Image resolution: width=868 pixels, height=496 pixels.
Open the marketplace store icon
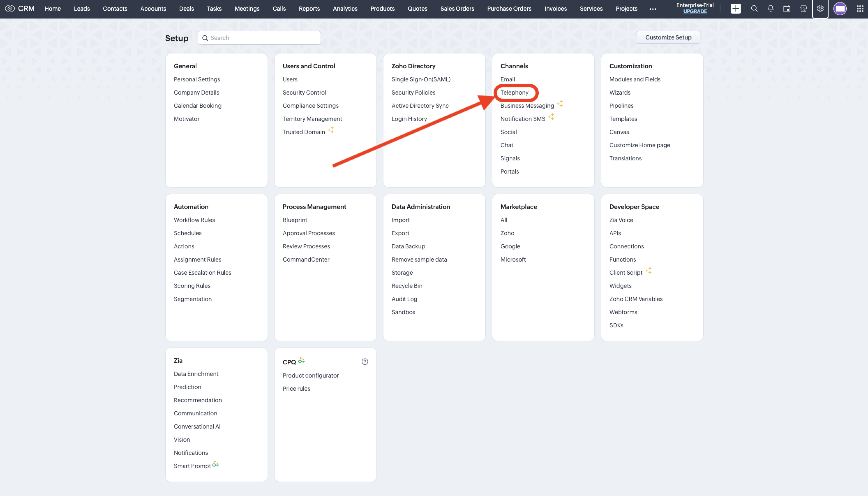pos(803,8)
